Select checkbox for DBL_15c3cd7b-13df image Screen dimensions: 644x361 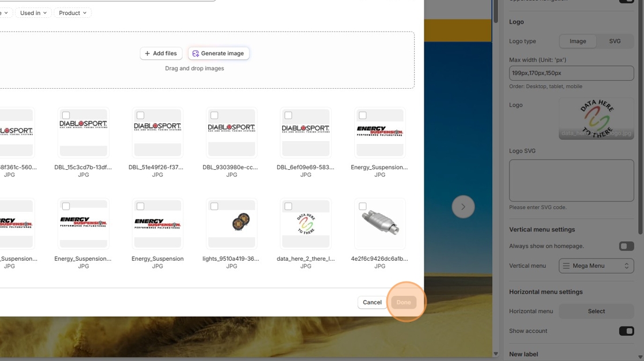(x=66, y=116)
